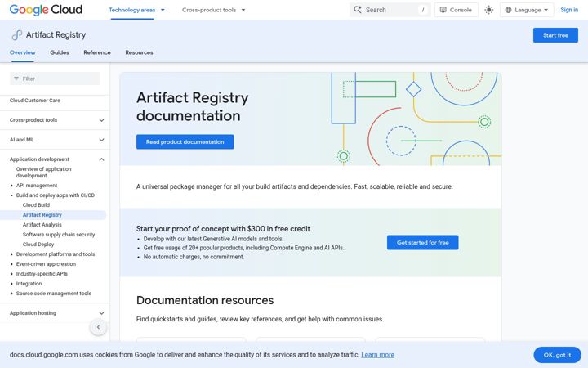The width and height of the screenshot is (588, 368).
Task: Click into the sidebar Filter field
Action: (55, 79)
